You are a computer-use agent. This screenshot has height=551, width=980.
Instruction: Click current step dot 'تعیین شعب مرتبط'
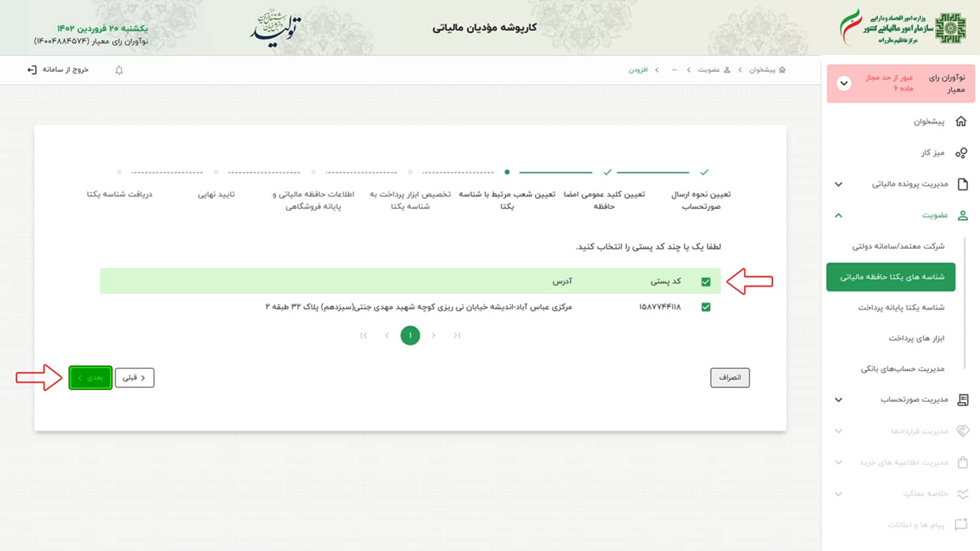(x=506, y=172)
